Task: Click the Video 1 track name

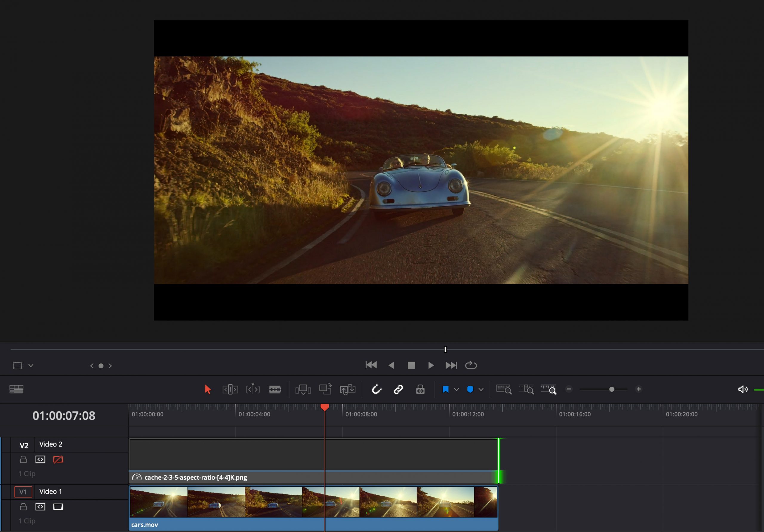Action: [x=50, y=491]
